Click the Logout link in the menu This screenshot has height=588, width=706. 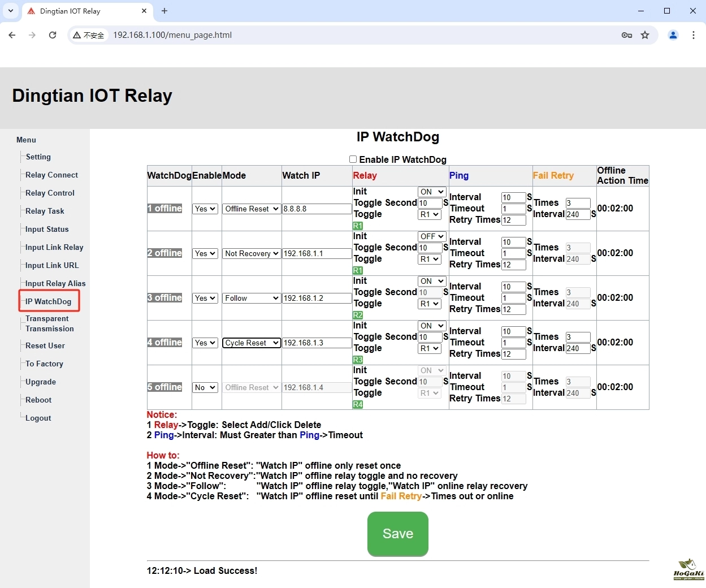click(x=38, y=418)
